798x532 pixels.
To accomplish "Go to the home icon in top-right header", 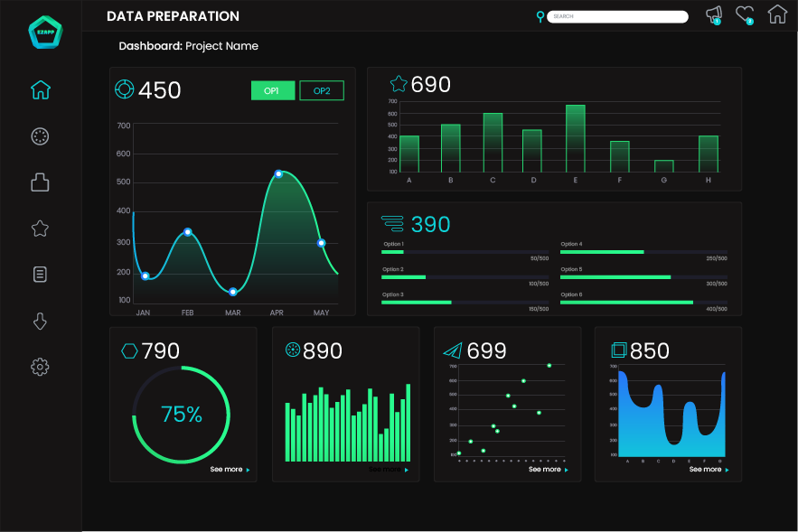I will [x=776, y=14].
